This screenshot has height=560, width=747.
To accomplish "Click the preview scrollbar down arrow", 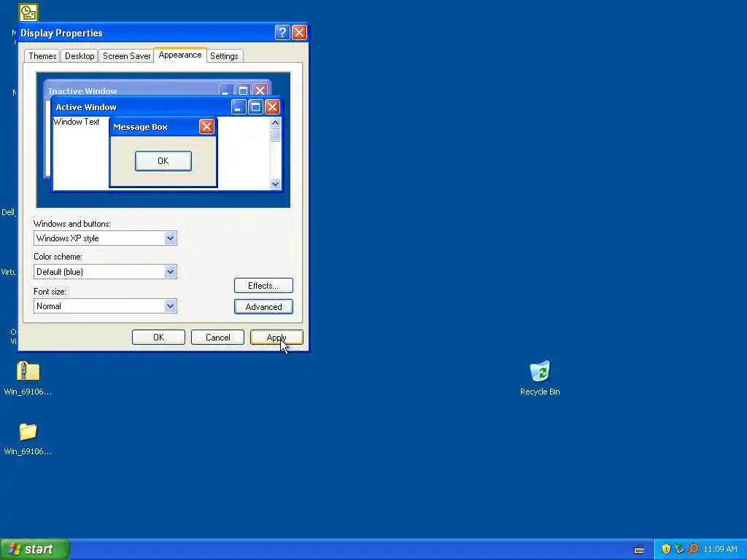I will tap(275, 184).
